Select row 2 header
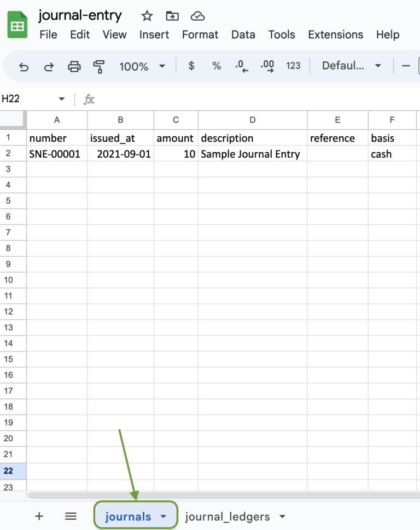Screen dimensions: 420x530 point(13,153)
